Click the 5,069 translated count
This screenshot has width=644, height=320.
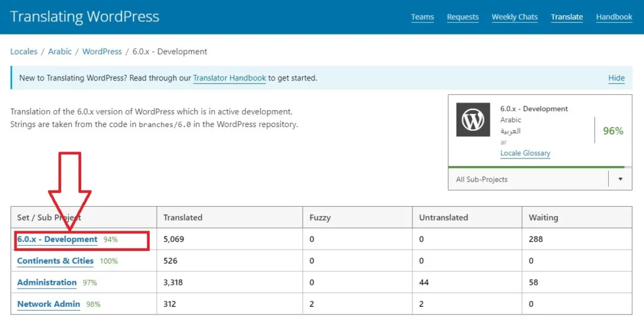pyautogui.click(x=174, y=239)
